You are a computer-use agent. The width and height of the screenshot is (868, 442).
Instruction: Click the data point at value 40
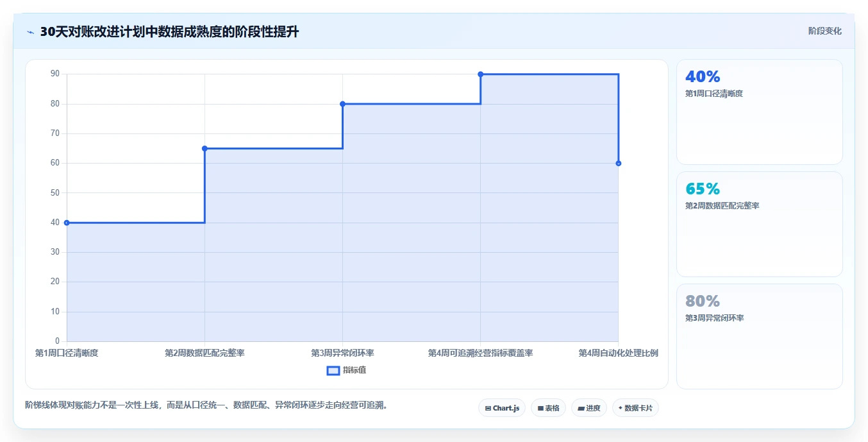[67, 223]
